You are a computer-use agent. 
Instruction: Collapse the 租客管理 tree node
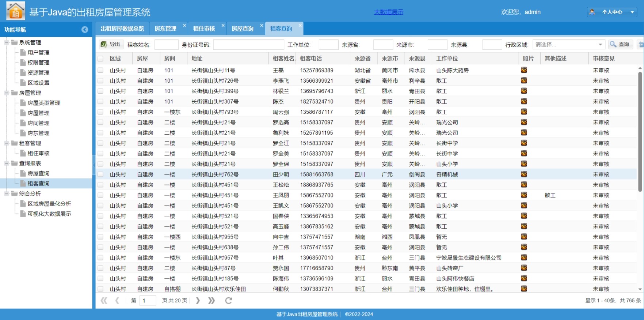7,143
